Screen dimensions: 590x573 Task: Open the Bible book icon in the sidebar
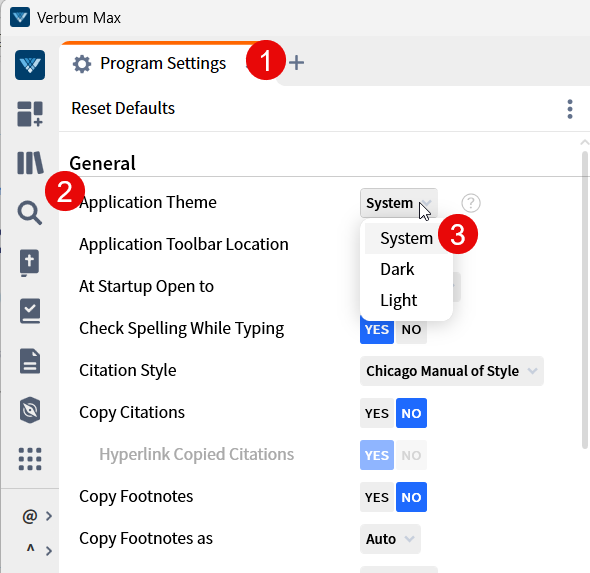[x=29, y=262]
